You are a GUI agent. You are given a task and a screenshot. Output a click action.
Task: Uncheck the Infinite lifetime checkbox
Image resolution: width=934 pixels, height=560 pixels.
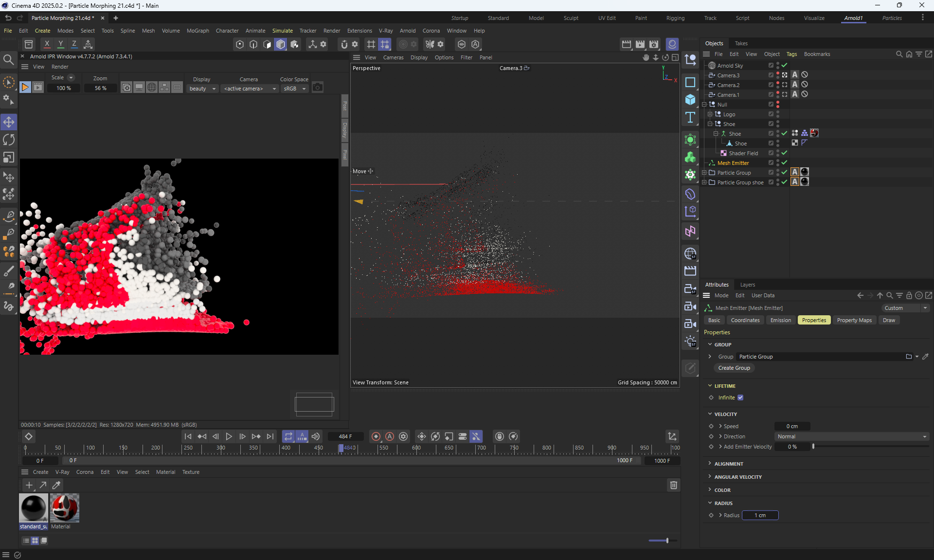[x=740, y=397]
